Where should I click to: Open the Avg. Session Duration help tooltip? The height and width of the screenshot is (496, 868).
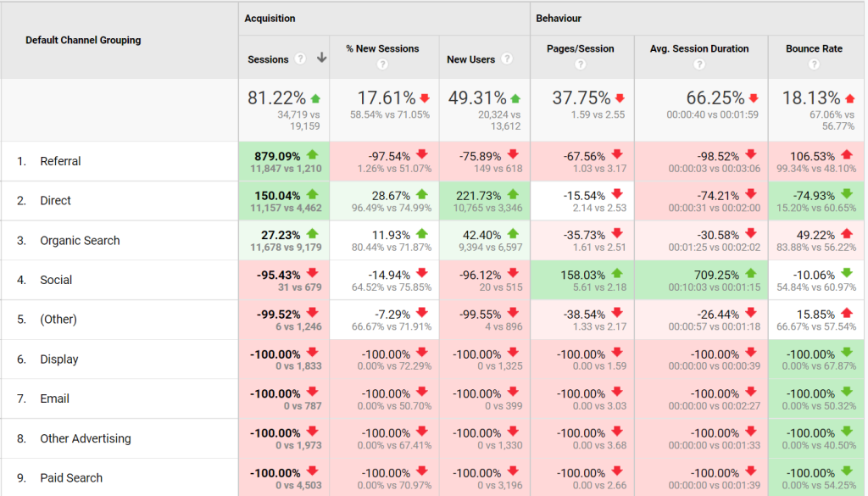699,63
